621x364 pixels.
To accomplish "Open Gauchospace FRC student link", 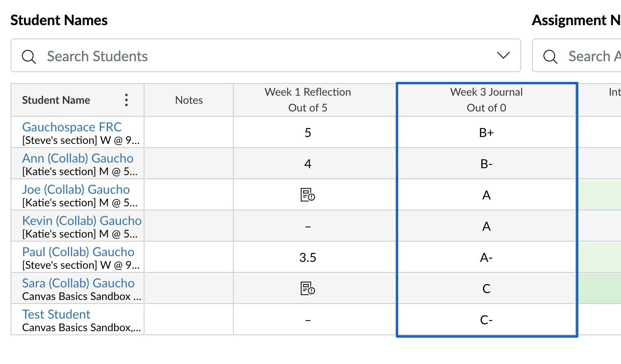I will tap(72, 127).
